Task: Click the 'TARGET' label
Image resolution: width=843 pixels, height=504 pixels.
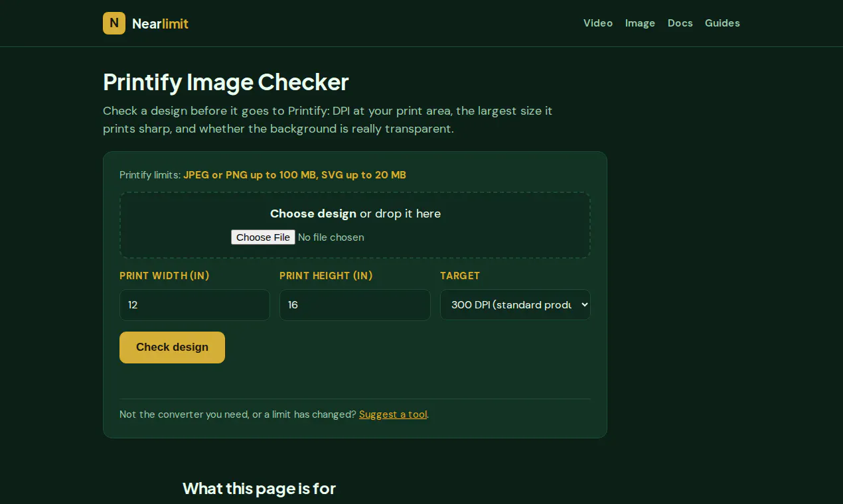Action: 460,276
